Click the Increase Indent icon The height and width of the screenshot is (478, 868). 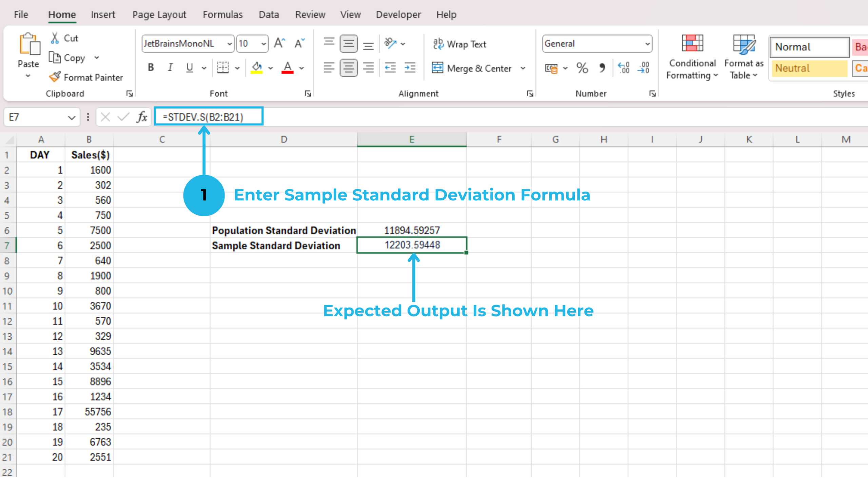pos(410,68)
